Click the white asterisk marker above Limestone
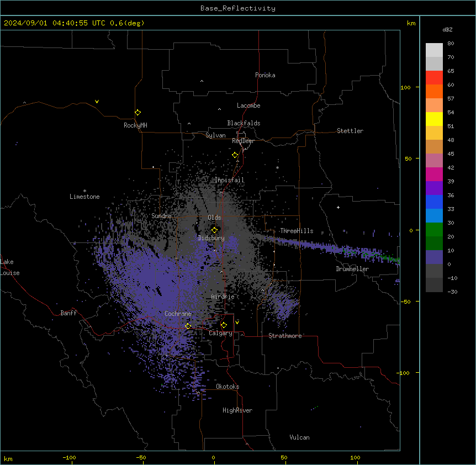The width and height of the screenshot is (476, 465). [x=84, y=191]
